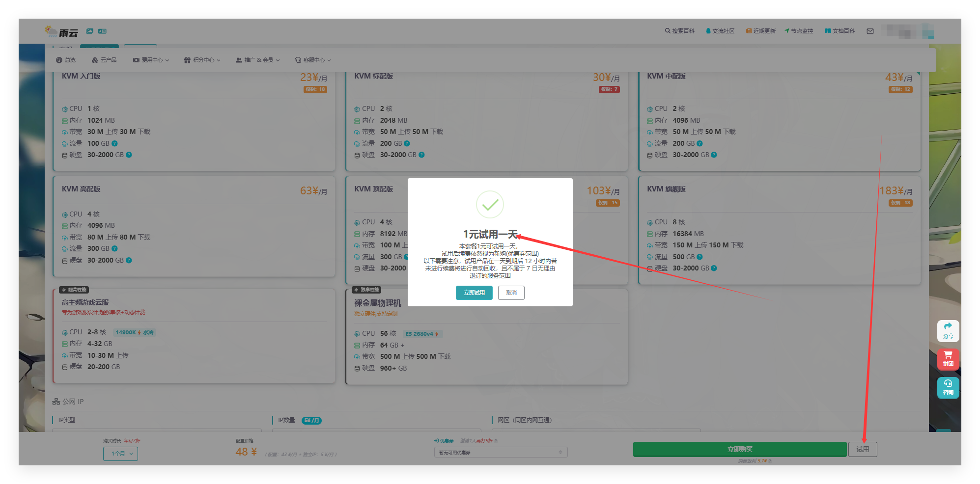Click 取消 to dismiss trial dialog

511,293
